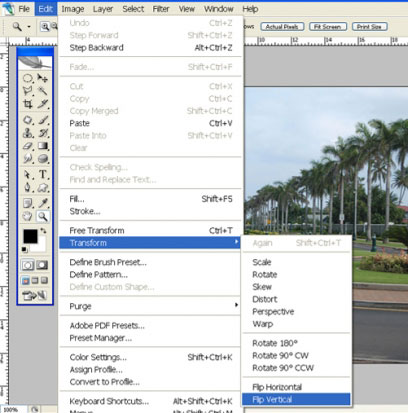The image size is (408, 413).
Task: Open the File menu
Action: point(24,9)
